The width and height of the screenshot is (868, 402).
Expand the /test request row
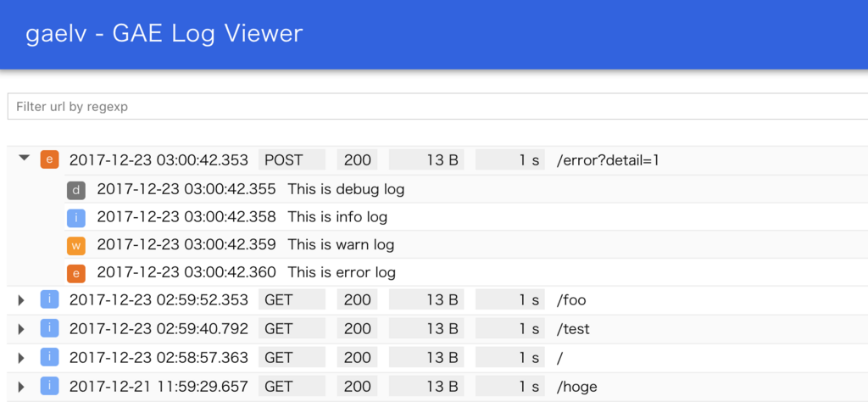21,329
